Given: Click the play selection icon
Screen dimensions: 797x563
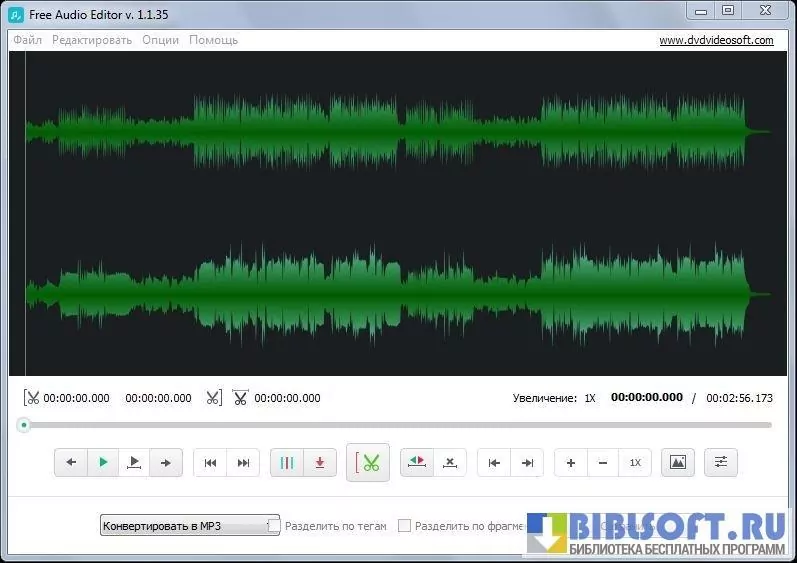Looking at the screenshot, I should click(x=134, y=463).
